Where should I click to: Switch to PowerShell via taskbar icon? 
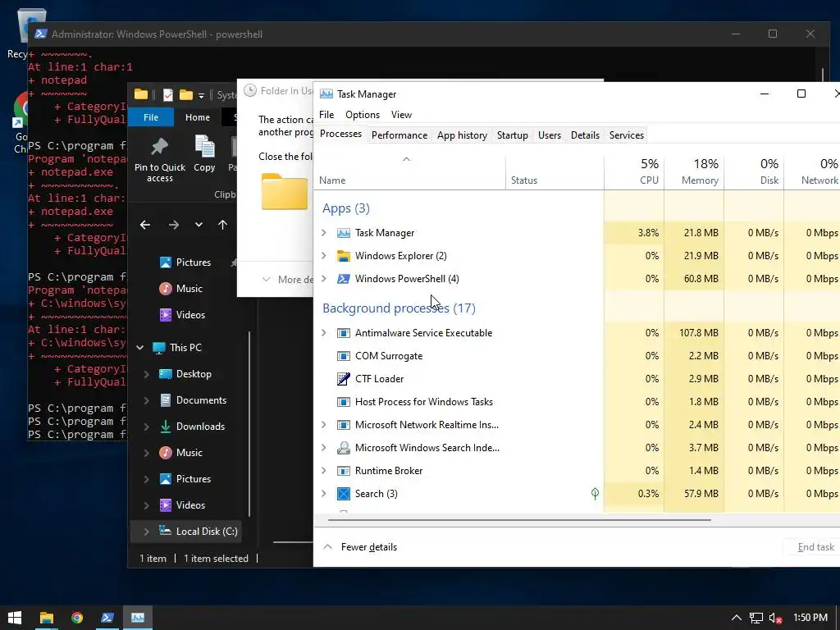tap(107, 618)
